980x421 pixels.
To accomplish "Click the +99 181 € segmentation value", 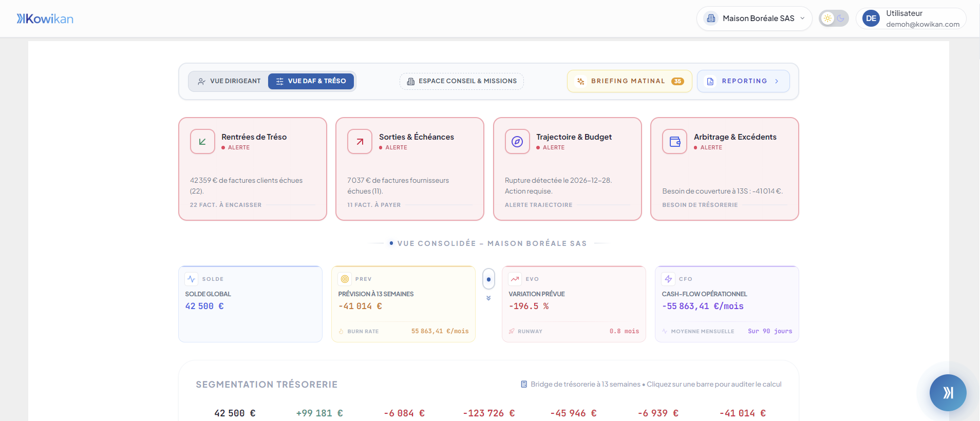I will pos(319,413).
